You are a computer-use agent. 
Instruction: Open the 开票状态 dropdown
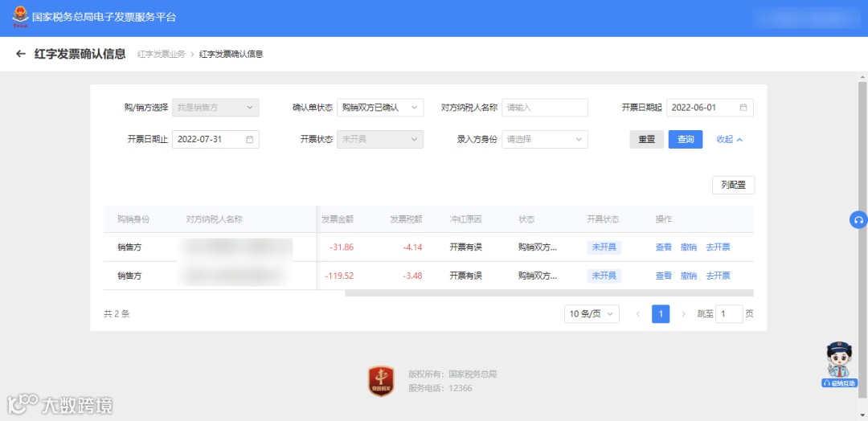point(379,140)
